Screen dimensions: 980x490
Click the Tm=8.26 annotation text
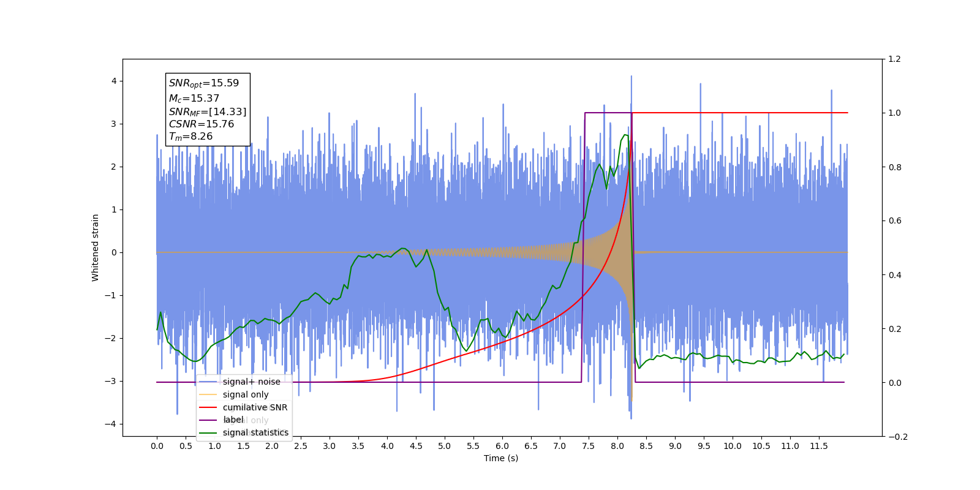click(x=191, y=137)
